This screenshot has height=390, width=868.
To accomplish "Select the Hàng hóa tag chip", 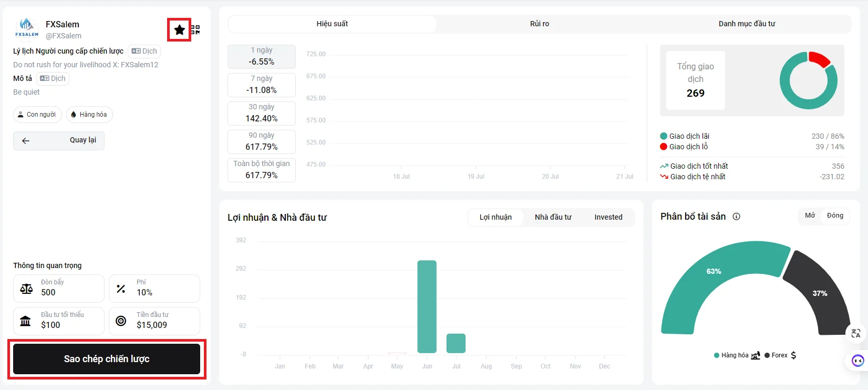I will click(x=89, y=115).
